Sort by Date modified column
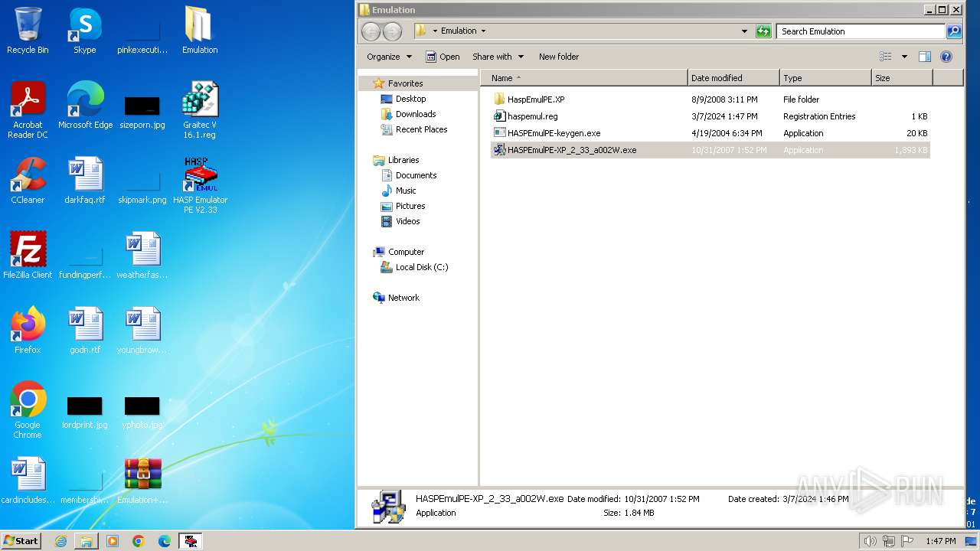This screenshot has height=551, width=980. [733, 78]
